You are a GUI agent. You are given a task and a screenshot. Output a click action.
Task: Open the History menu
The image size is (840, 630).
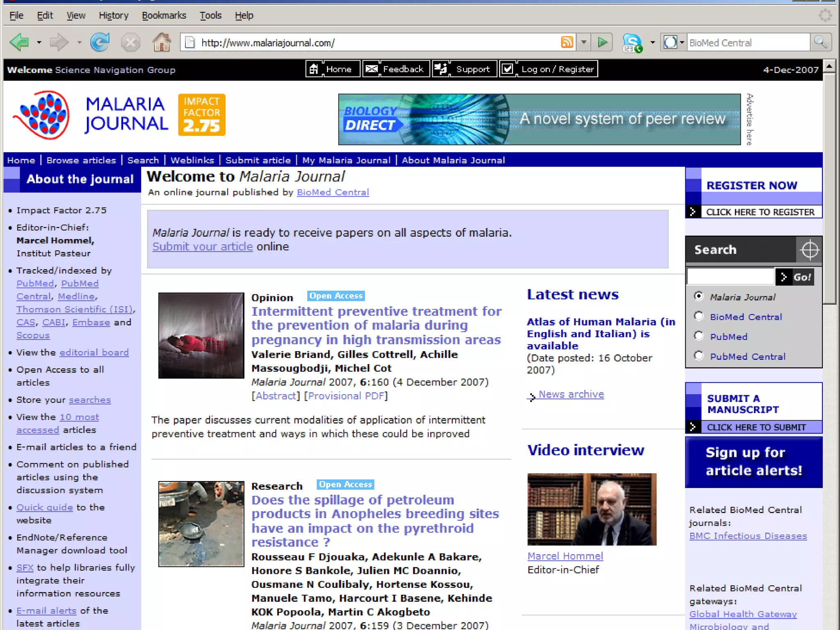click(x=114, y=16)
